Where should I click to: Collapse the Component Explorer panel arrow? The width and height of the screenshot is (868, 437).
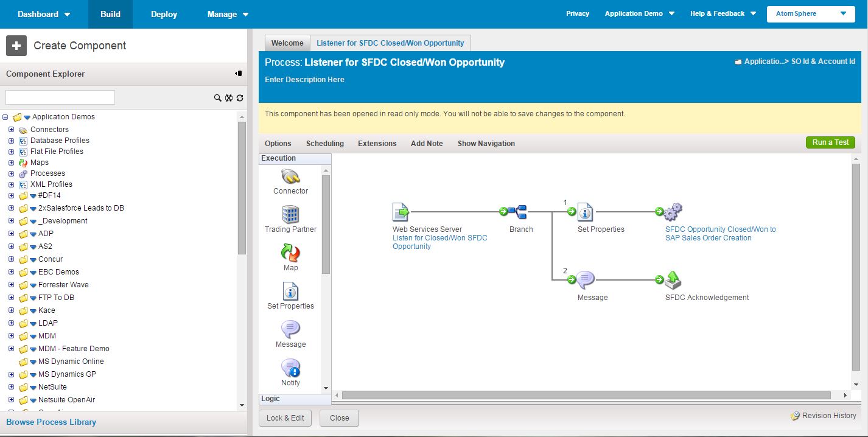tap(239, 74)
